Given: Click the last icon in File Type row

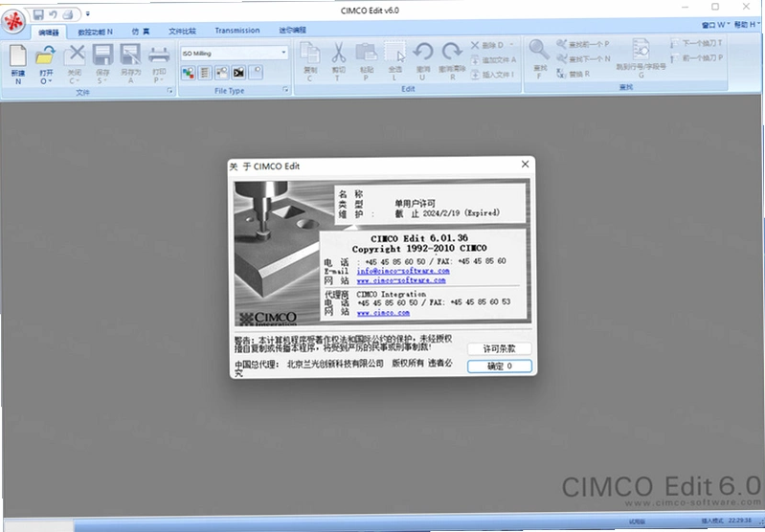Looking at the screenshot, I should pyautogui.click(x=256, y=73).
